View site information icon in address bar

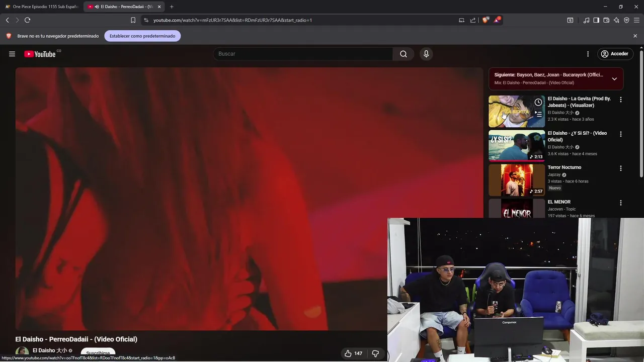click(146, 20)
